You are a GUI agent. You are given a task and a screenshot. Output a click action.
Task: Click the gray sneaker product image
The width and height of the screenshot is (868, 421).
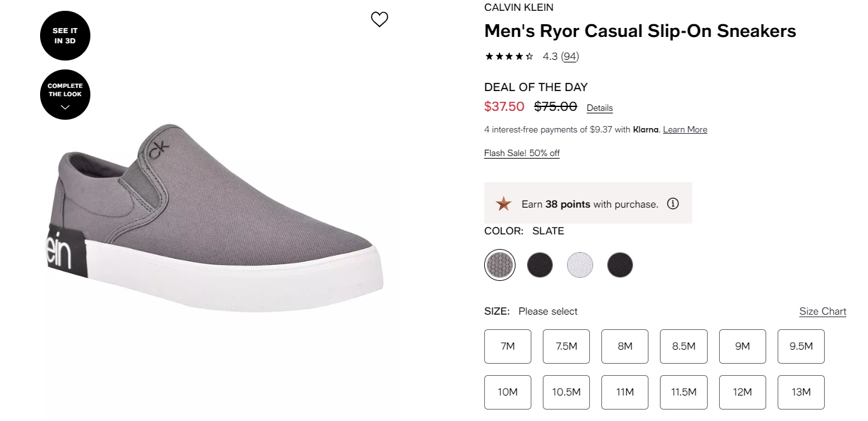[x=216, y=217]
